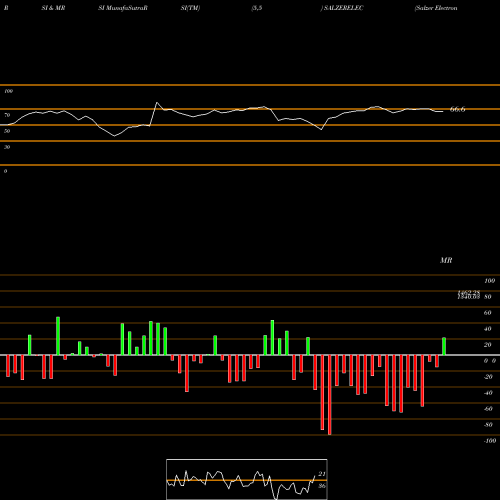Click the 'Salzer Electron' company name text

tap(436, 8)
